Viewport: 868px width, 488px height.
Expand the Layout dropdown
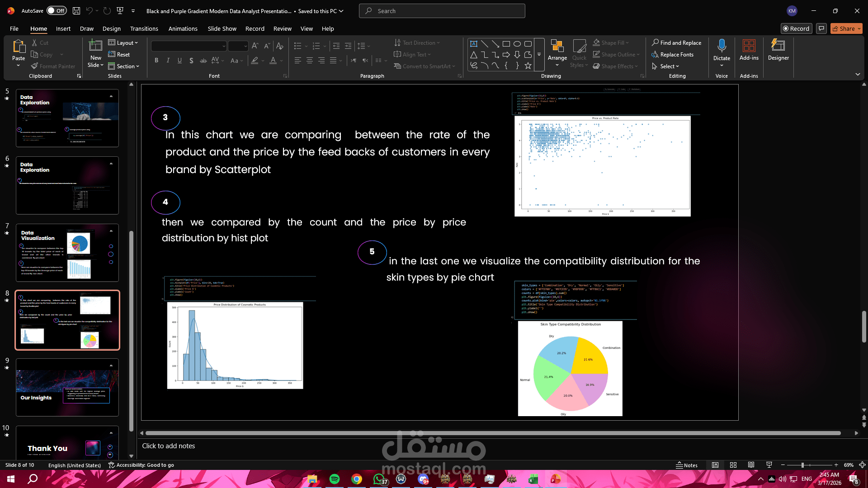pyautogui.click(x=123, y=43)
